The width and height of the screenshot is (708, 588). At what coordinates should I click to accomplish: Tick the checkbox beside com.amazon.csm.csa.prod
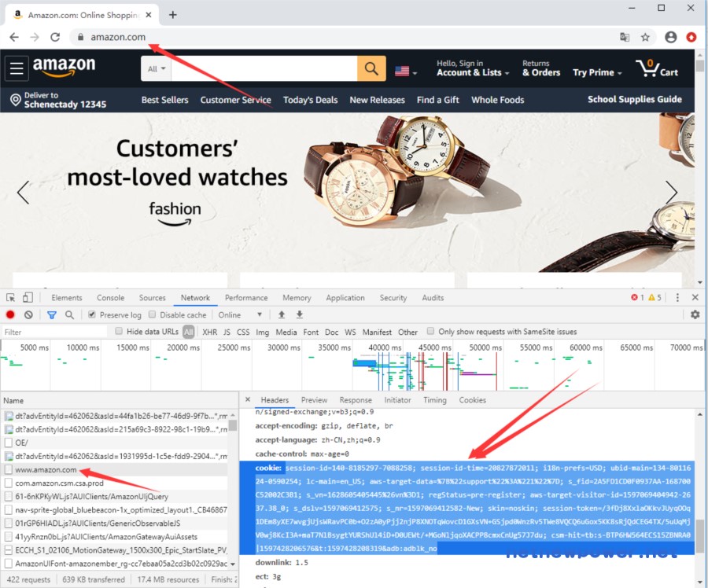pos(8,483)
